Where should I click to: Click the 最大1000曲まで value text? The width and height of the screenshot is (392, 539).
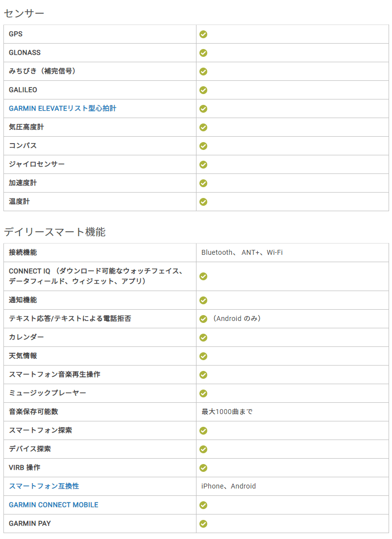coord(227,412)
